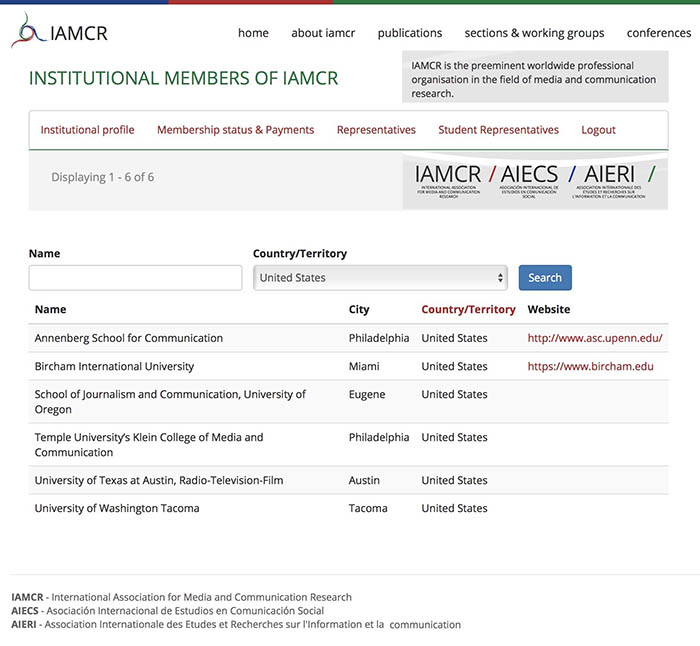Viewport: 700px width, 646px height.
Task: Click the Logout link
Action: point(598,130)
